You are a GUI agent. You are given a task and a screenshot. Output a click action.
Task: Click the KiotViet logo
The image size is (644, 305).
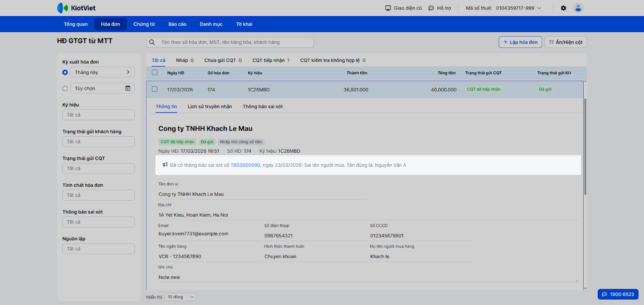coord(76,8)
